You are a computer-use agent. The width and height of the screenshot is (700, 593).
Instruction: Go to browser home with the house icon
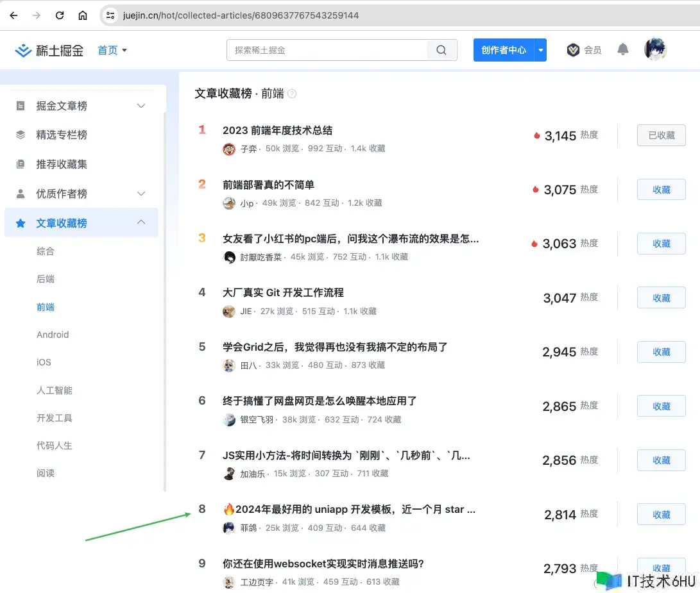point(83,15)
